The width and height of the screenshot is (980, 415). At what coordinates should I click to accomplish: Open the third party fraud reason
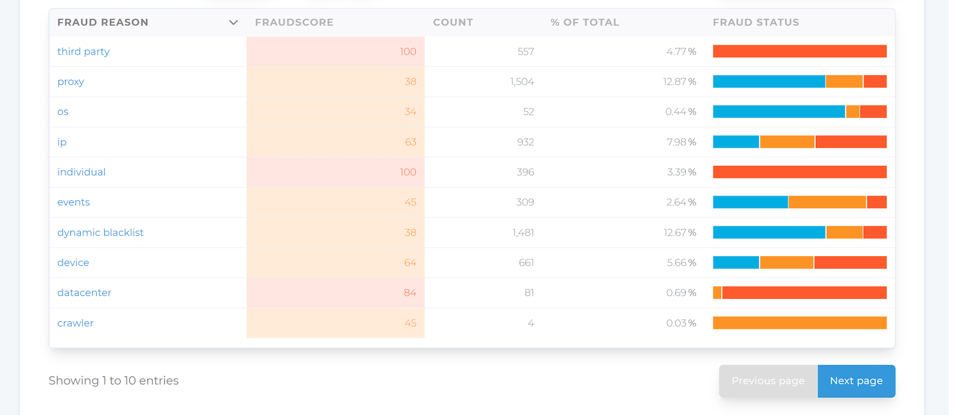click(x=83, y=51)
